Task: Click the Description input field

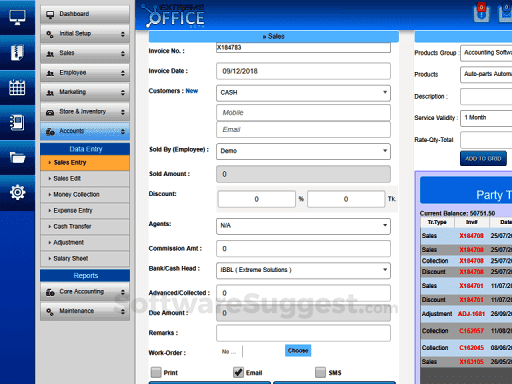Action: coord(486,97)
